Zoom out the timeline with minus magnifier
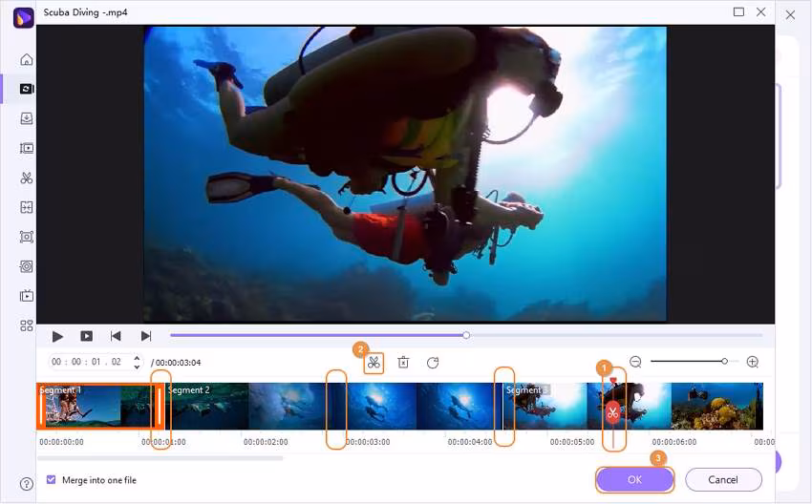The image size is (812, 504). pyautogui.click(x=635, y=362)
